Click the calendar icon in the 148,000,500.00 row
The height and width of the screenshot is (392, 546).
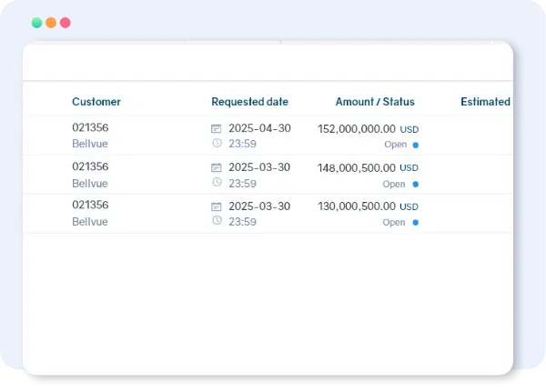pyautogui.click(x=217, y=167)
